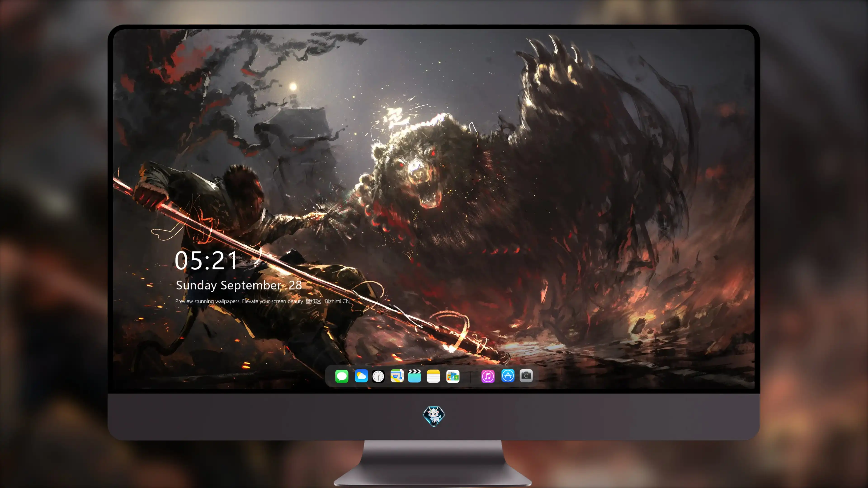The width and height of the screenshot is (868, 488).
Task: Launch the Weather app from the dock
Action: click(361, 376)
